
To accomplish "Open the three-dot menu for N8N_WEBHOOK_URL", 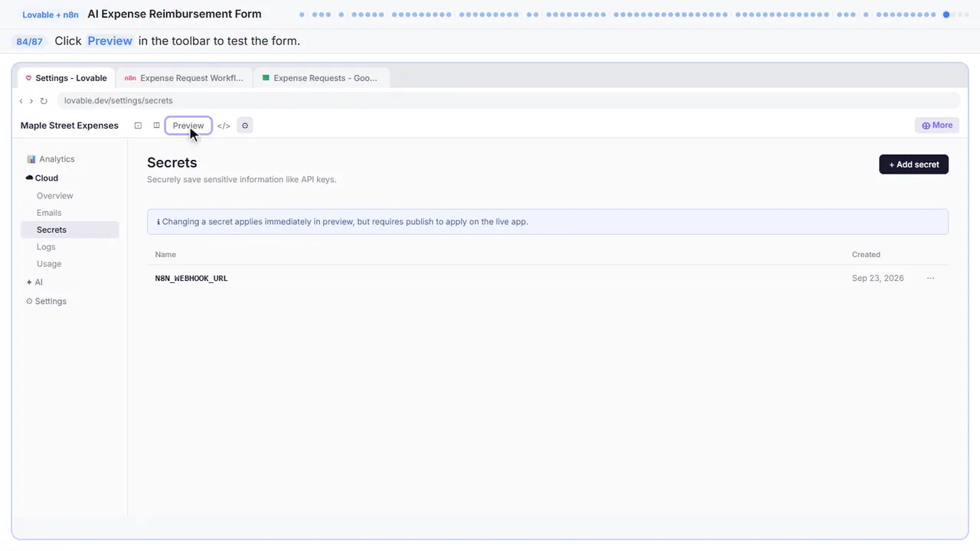I will point(930,278).
